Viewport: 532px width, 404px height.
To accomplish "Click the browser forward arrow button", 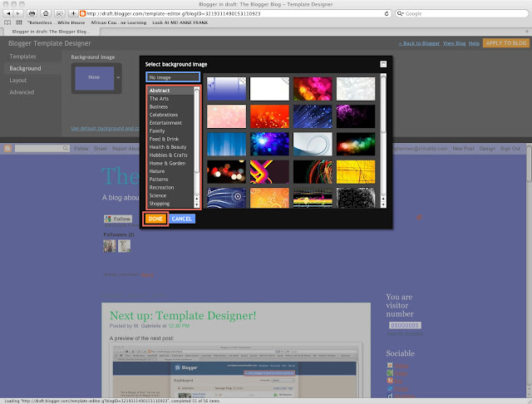I will [x=18, y=13].
